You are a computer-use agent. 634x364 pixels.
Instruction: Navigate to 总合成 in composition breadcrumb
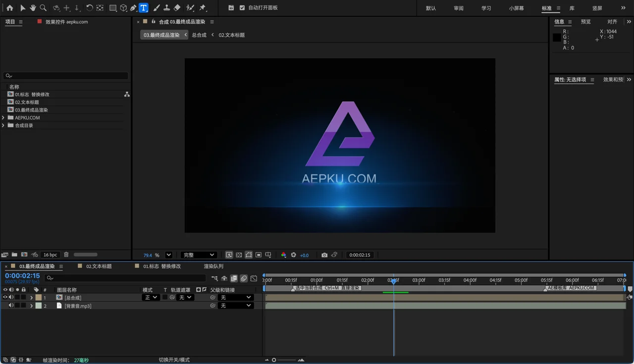pos(199,35)
